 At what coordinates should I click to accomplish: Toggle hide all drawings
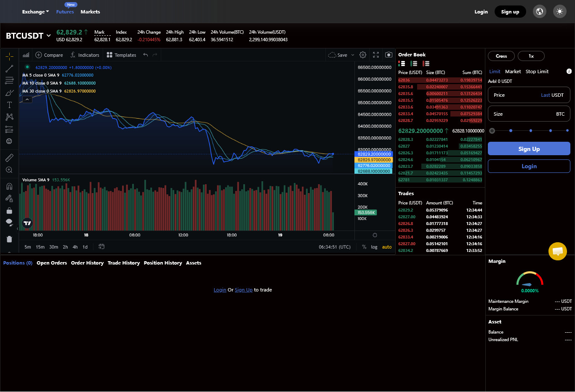pos(9,222)
